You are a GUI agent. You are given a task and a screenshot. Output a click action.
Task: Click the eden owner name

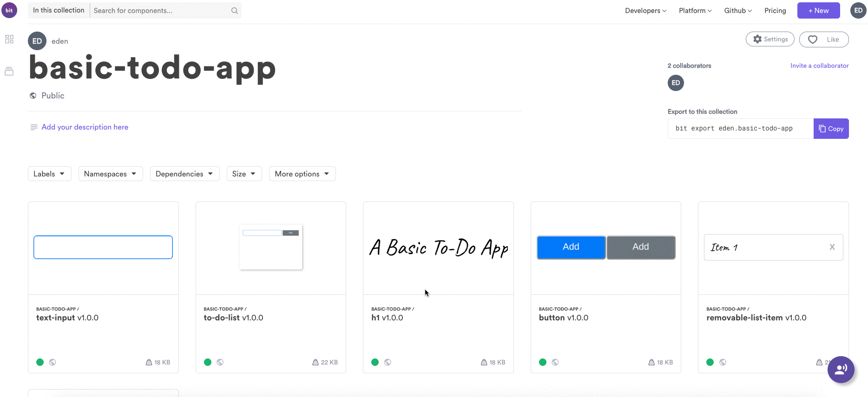point(60,41)
